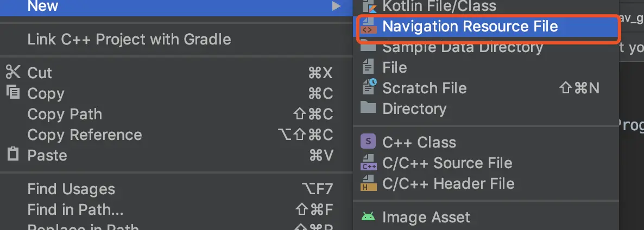The height and width of the screenshot is (230, 644).
Task: Click the Directory folder icon
Action: pyautogui.click(x=368, y=107)
